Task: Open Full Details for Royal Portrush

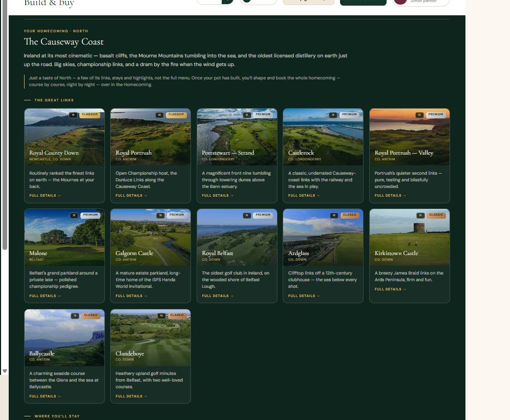Action: (131, 196)
